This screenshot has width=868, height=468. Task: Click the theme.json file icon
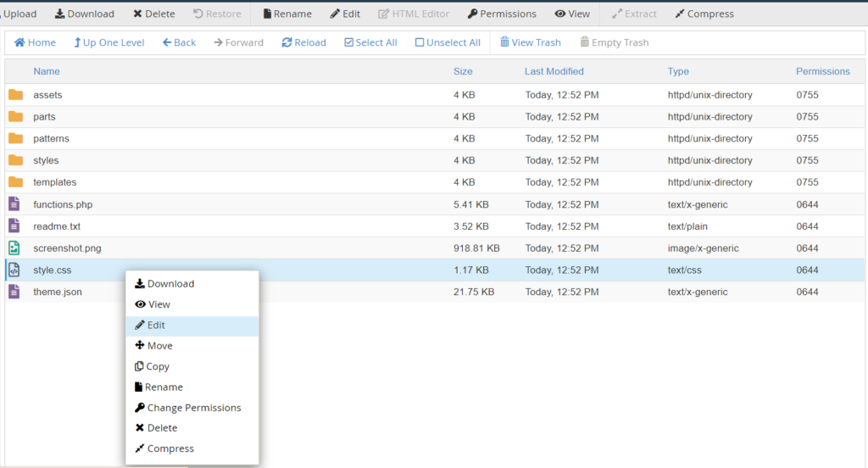14,292
